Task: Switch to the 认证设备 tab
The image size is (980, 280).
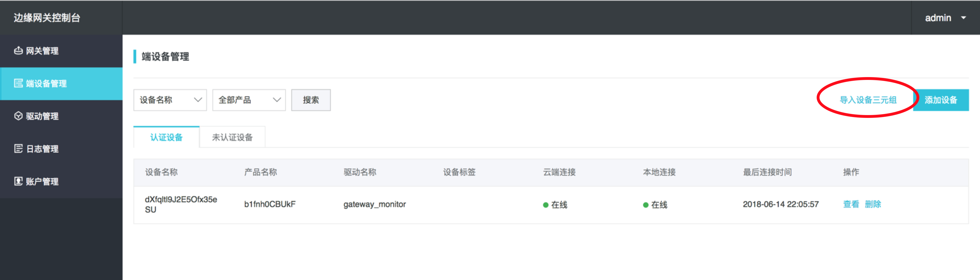Action: pos(166,137)
